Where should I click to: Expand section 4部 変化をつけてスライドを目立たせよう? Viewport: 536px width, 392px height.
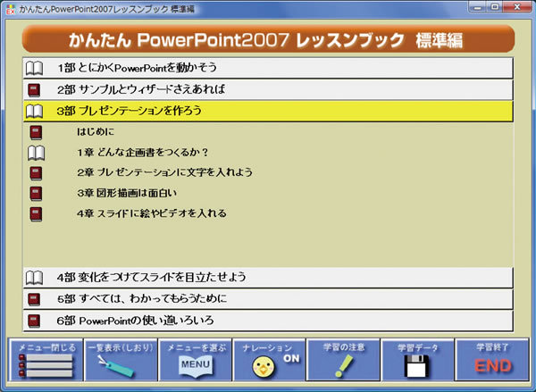pyautogui.click(x=268, y=278)
